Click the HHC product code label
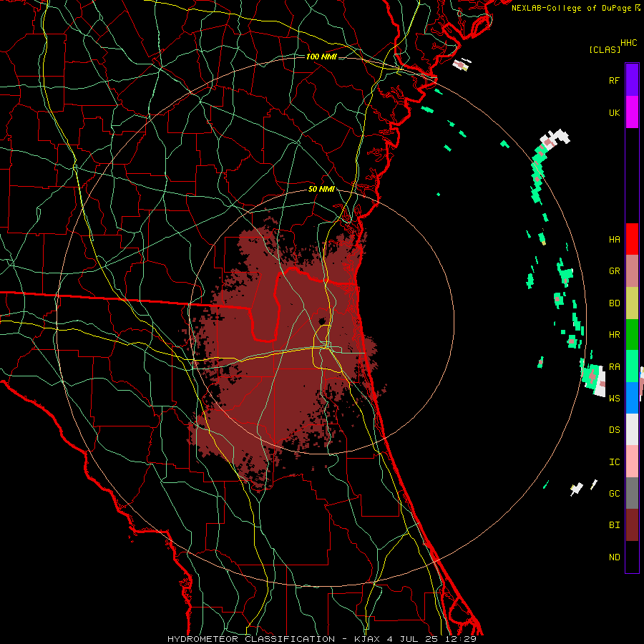 pos(628,43)
